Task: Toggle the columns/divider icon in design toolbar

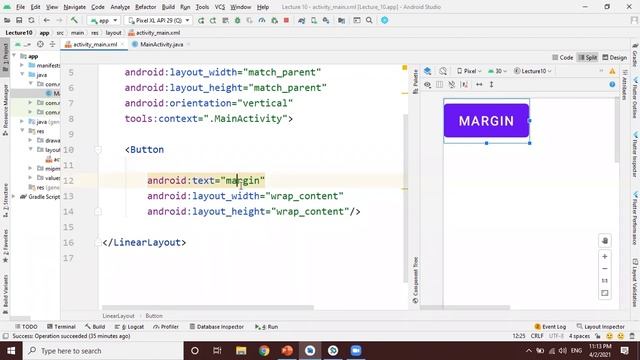Action: (439, 84)
